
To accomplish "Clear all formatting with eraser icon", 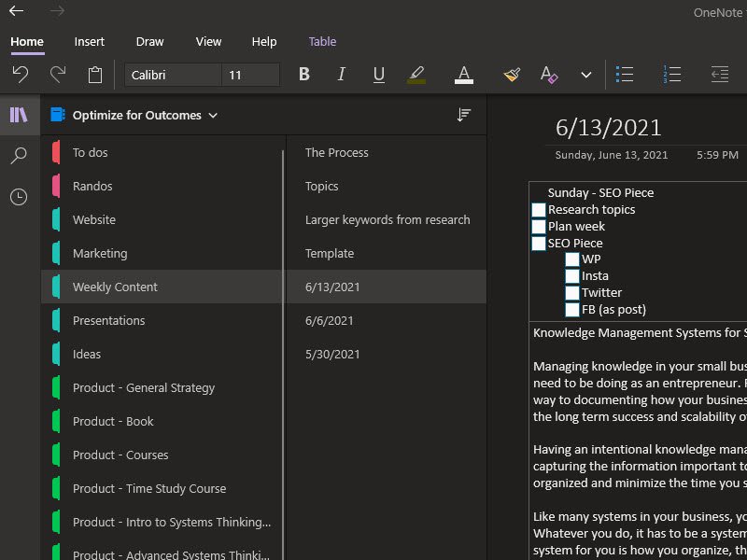I will (549, 75).
